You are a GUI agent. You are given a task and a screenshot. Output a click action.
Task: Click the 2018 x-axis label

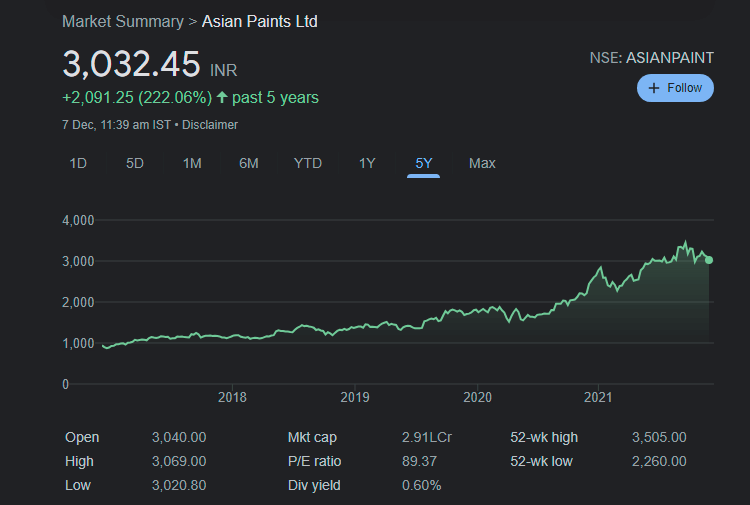pyautogui.click(x=232, y=397)
